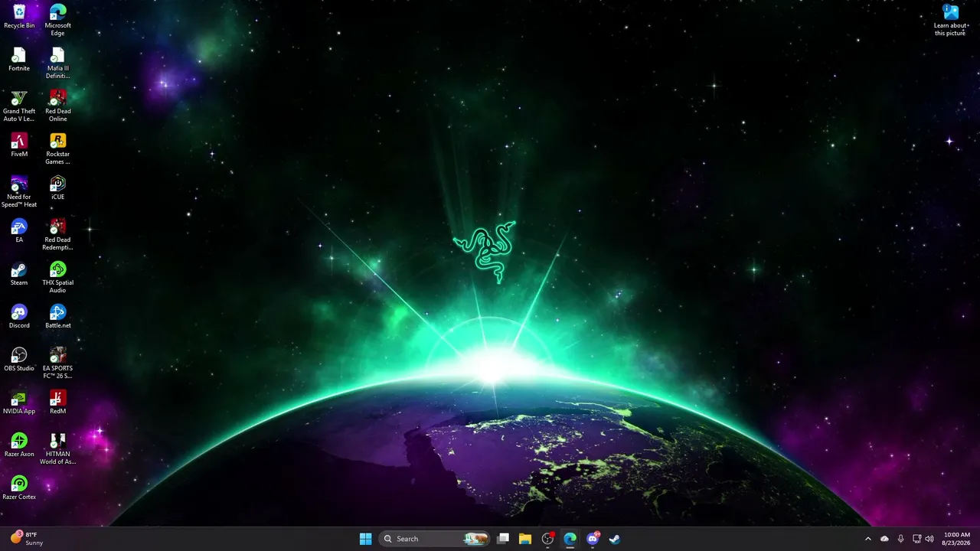Viewport: 980px width, 551px height.
Task: Click the microphone tray icon
Action: [901, 539]
